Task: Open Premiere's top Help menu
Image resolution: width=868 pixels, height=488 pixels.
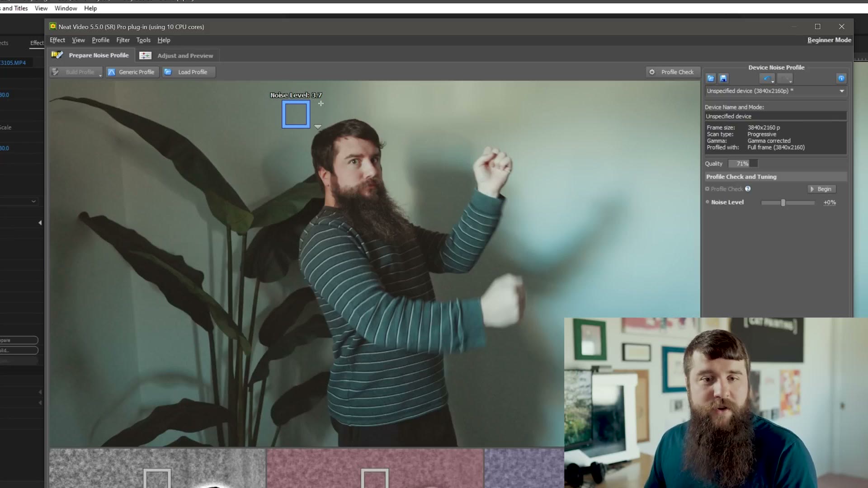Action: (x=90, y=8)
